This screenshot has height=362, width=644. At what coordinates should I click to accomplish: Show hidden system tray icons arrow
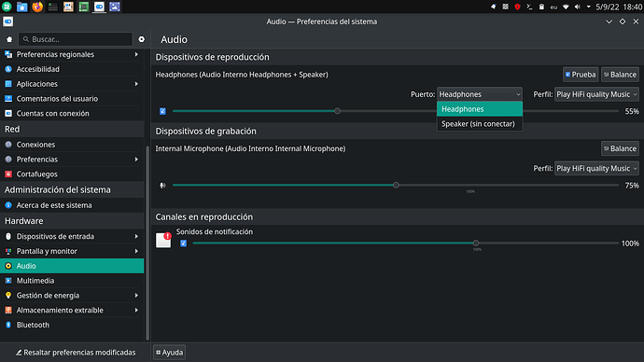(589, 7)
